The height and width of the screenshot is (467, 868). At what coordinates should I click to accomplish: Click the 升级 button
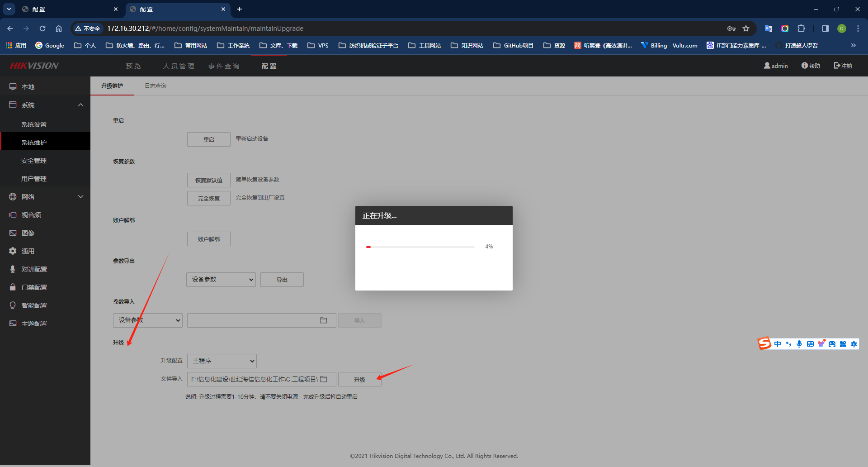pos(360,379)
